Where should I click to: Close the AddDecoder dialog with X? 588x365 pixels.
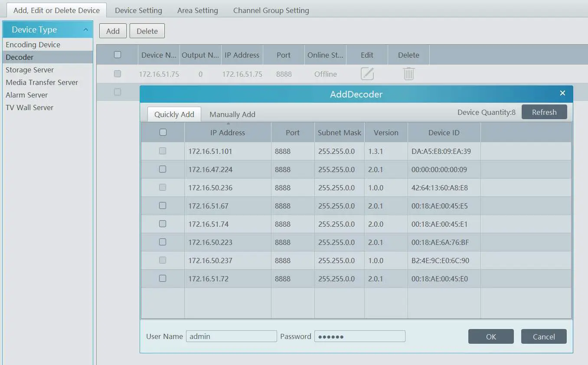point(562,93)
